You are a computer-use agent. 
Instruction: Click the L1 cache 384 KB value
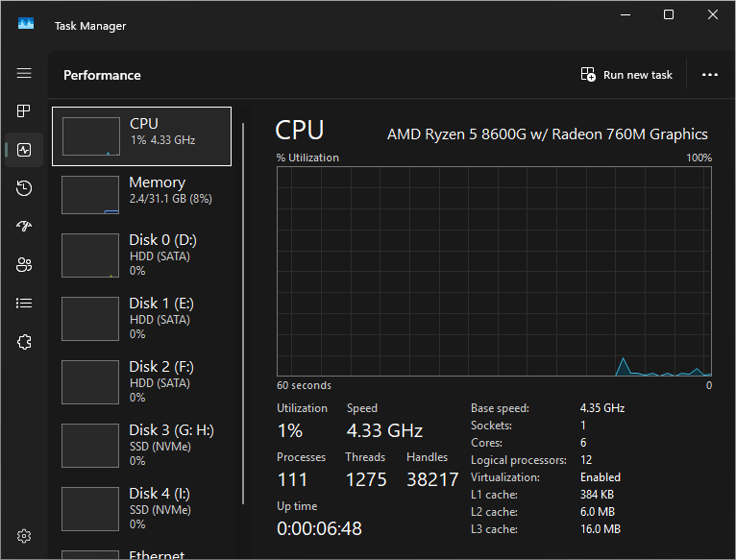point(597,495)
